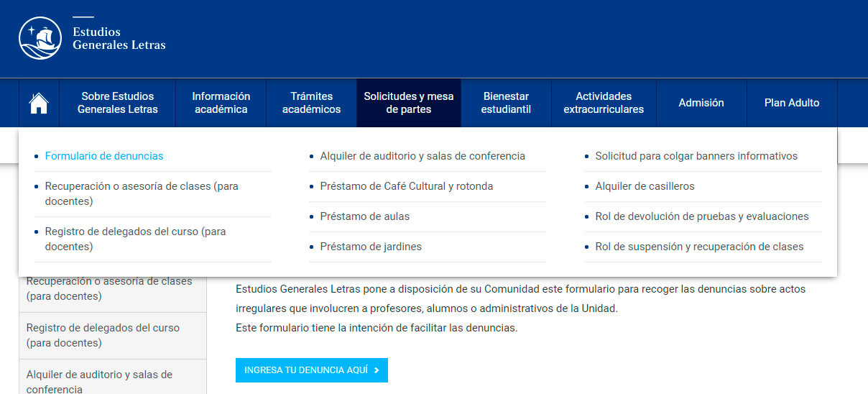Open Préstamo de jardines link
The width and height of the screenshot is (868, 394).
tap(371, 247)
